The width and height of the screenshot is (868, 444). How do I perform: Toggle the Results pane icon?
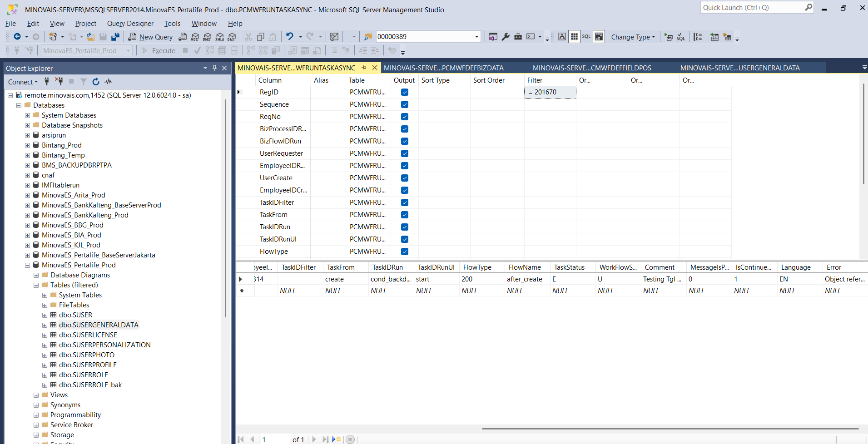(x=599, y=37)
